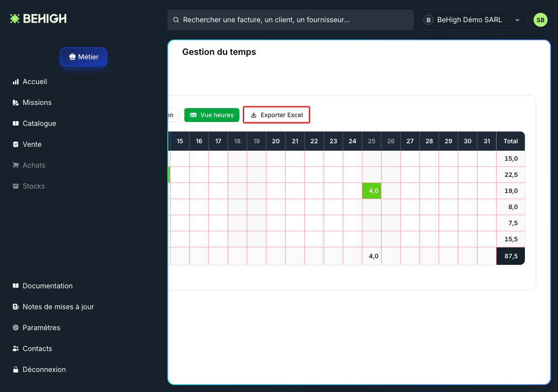Click the BeHigh logo

coord(38,19)
